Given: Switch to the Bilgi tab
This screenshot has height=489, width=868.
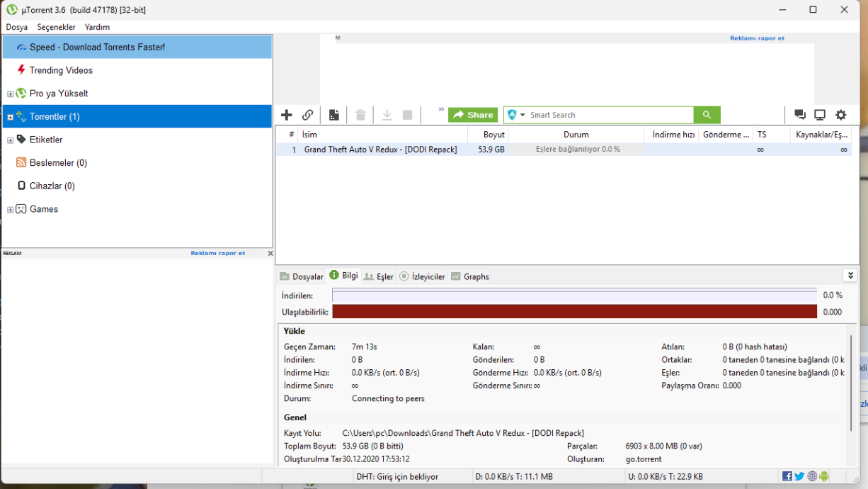Looking at the screenshot, I should [344, 276].
